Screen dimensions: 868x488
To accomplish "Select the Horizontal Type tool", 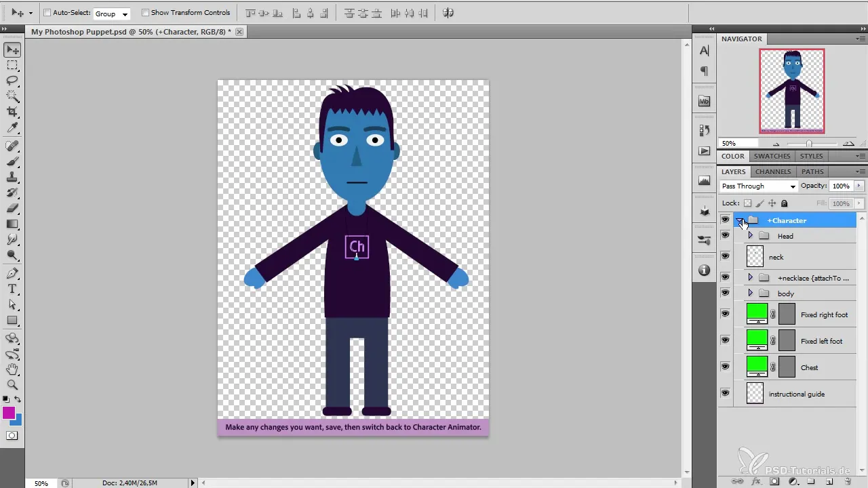I will pos(12,289).
